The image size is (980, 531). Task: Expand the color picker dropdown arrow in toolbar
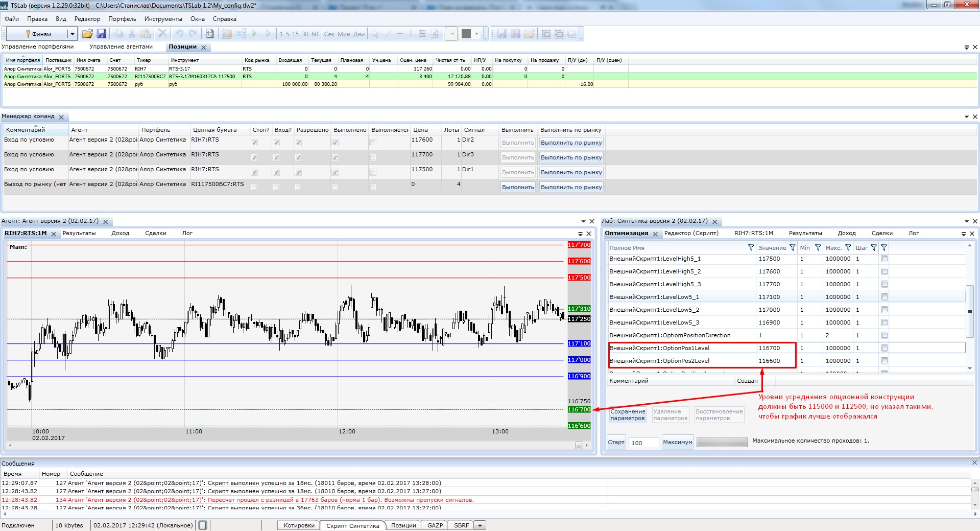(x=477, y=34)
